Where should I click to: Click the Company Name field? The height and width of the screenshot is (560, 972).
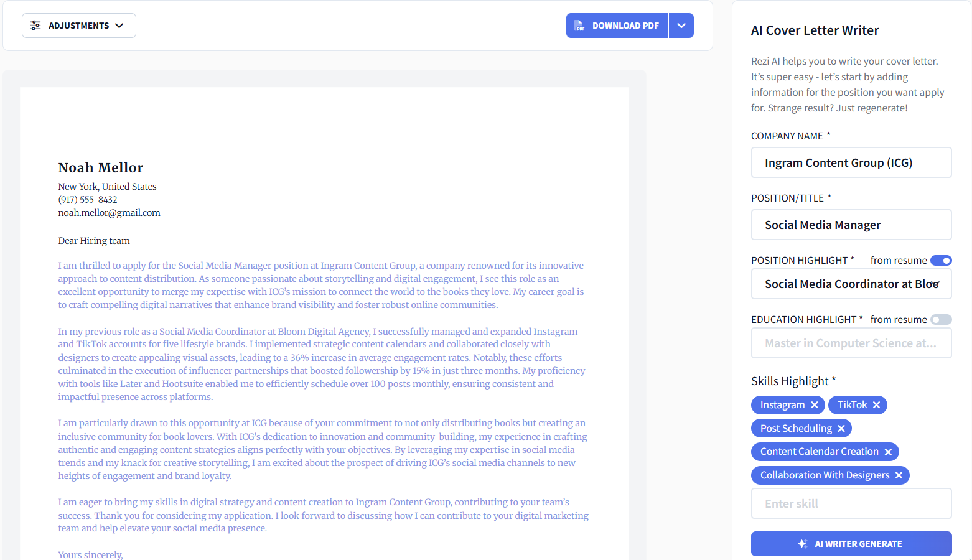point(851,162)
